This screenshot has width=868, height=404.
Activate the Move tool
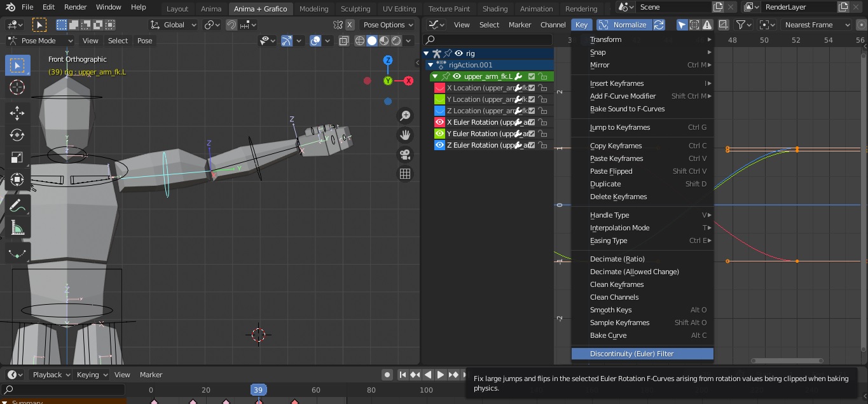17,113
